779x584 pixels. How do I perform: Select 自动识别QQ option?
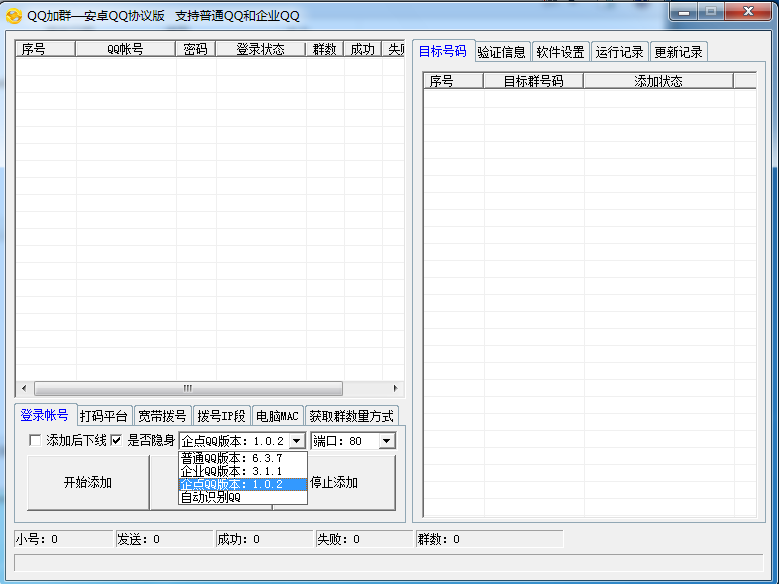[x=242, y=497]
